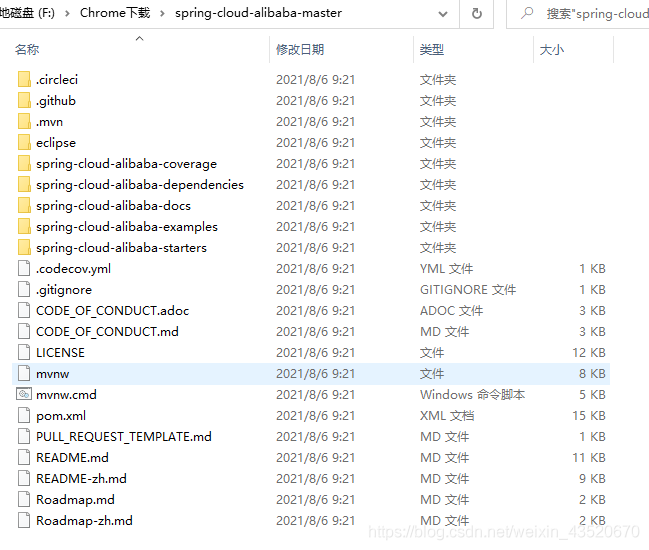The width and height of the screenshot is (649, 550).
Task: Click the GITIGNORE 文件 type cell
Action: (x=468, y=290)
